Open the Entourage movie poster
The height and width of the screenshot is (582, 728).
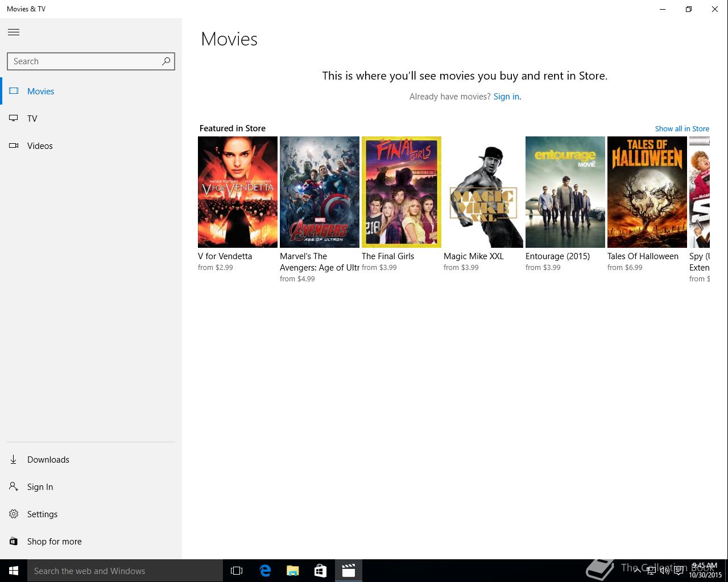[565, 192]
